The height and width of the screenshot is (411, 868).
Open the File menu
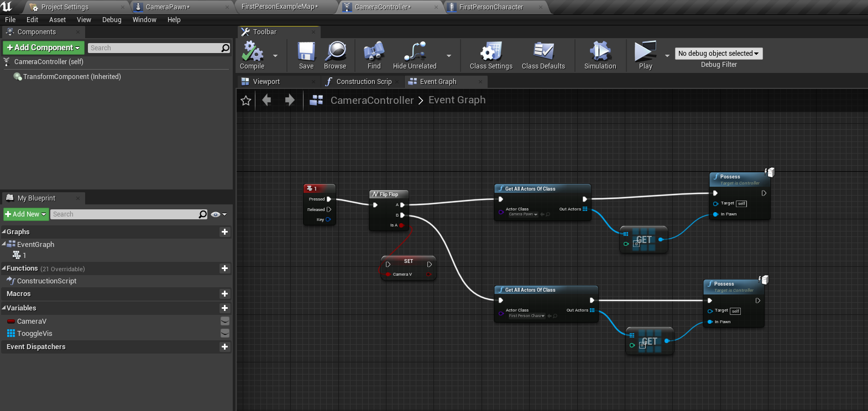[11, 20]
